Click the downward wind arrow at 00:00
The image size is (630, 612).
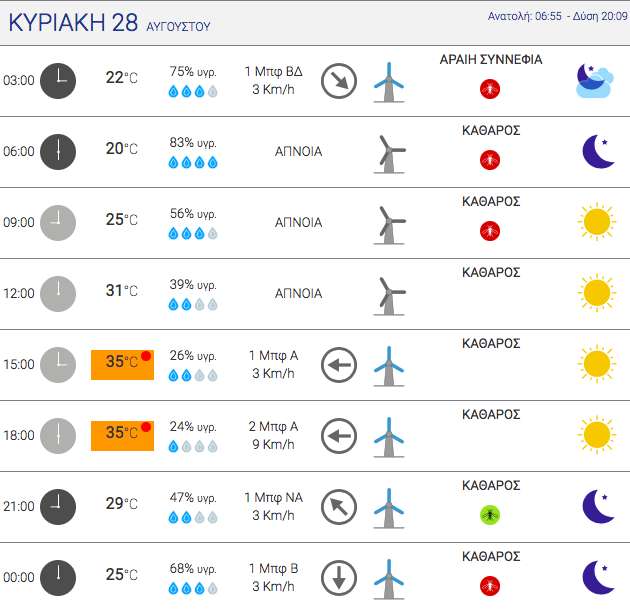click(339, 577)
